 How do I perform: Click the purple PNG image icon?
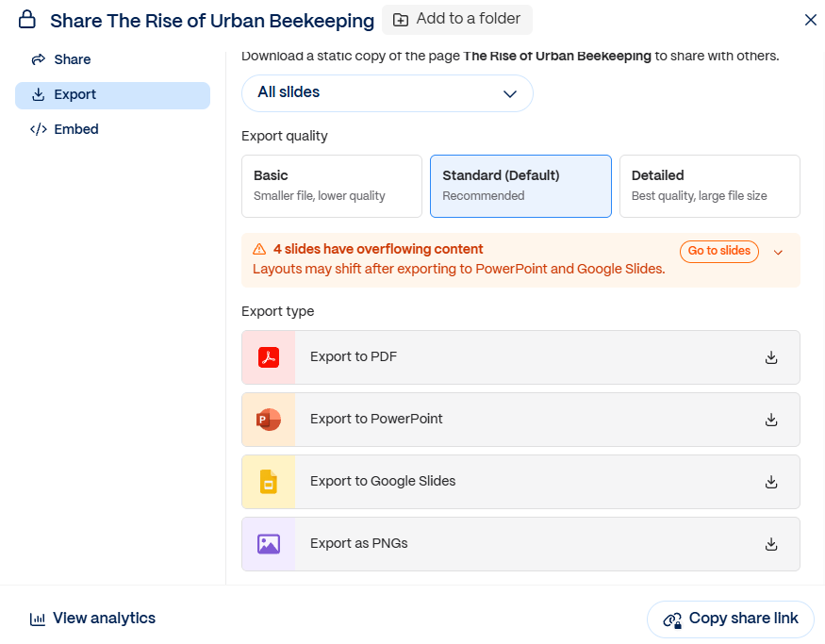coord(269,543)
